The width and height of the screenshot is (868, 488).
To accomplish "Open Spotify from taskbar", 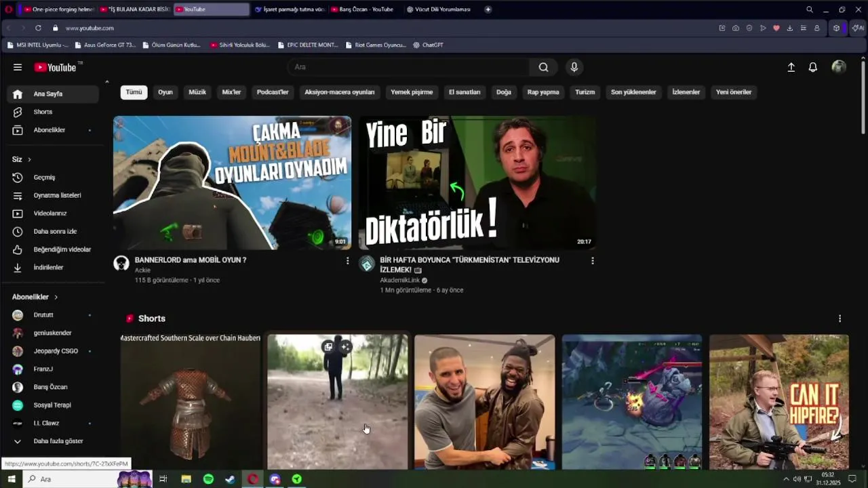I will (x=208, y=479).
